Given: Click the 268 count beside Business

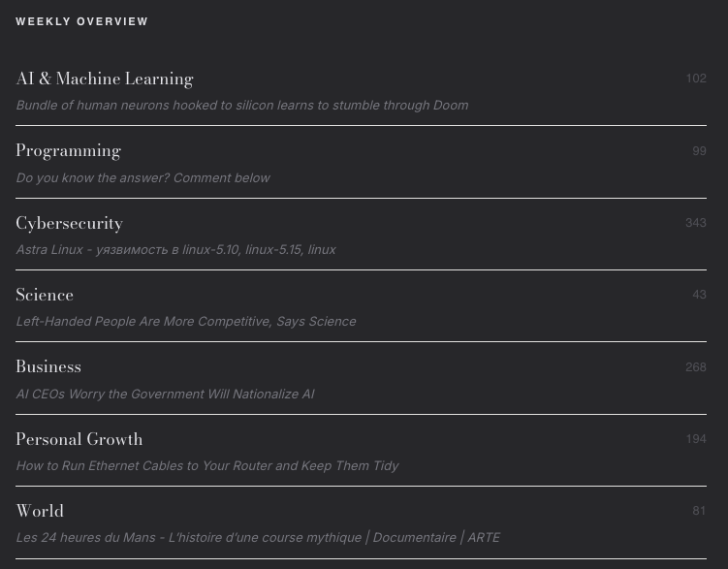Looking at the screenshot, I should 696,367.
